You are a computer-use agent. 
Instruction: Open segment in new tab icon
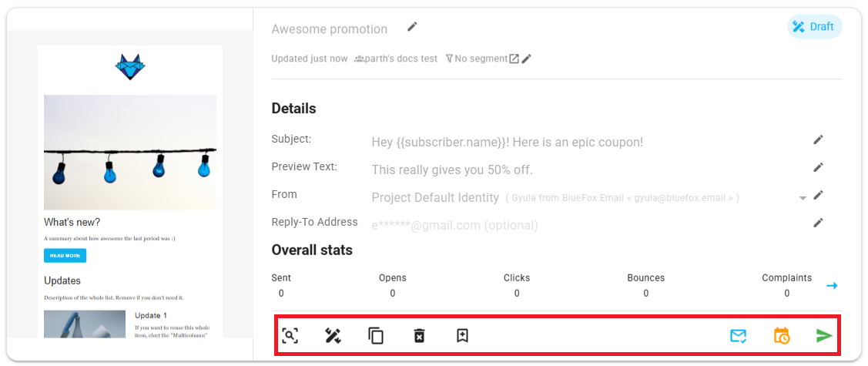514,59
